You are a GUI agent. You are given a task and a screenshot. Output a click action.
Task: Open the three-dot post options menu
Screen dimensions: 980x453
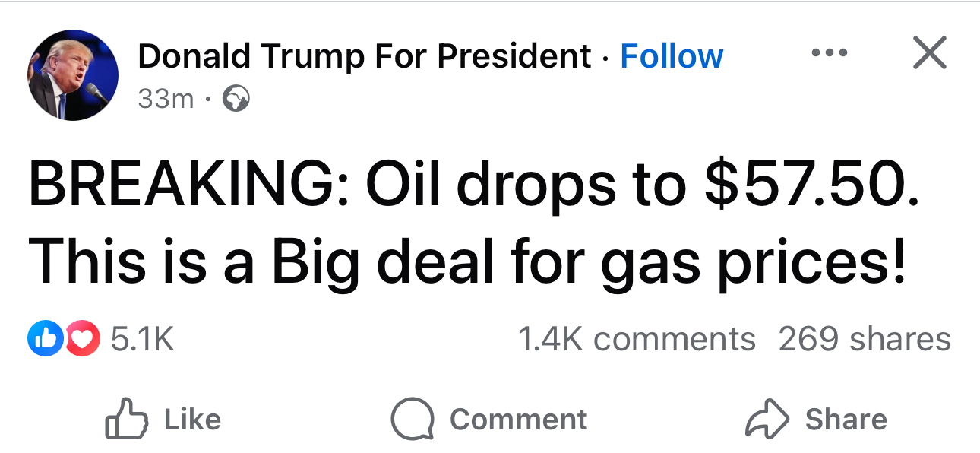pos(828,54)
